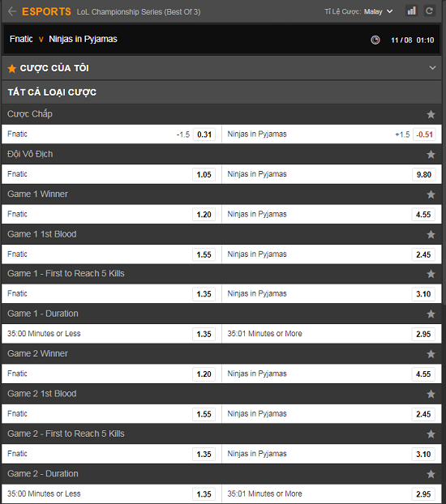Open the statistics bar chart icon
Image resolution: width=446 pixels, height=504 pixels.
(x=412, y=11)
